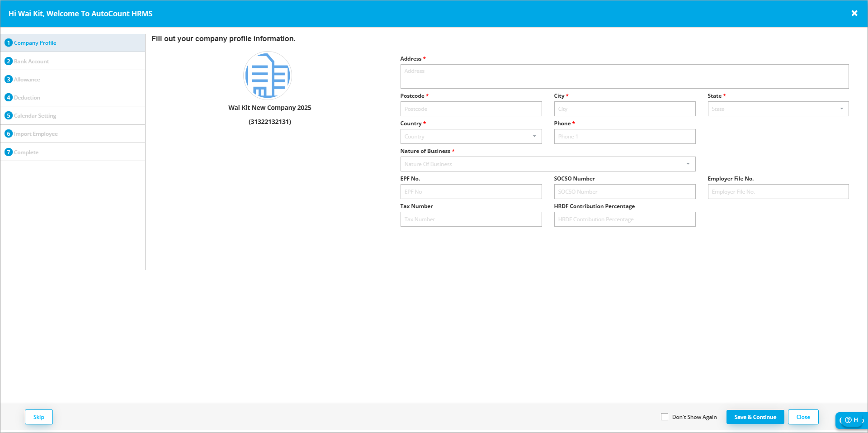Click the Skip button

39,417
